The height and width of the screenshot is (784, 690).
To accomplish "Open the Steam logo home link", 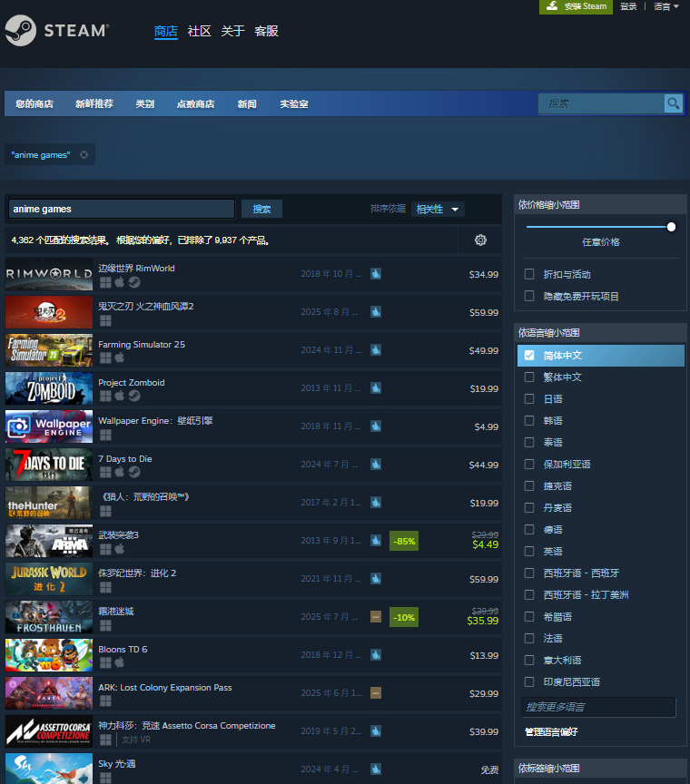I will [57, 31].
